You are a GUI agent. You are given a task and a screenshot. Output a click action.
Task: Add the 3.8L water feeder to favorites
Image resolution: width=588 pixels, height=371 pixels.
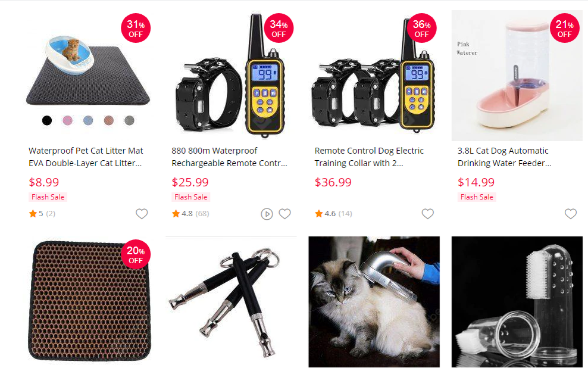[x=570, y=214]
